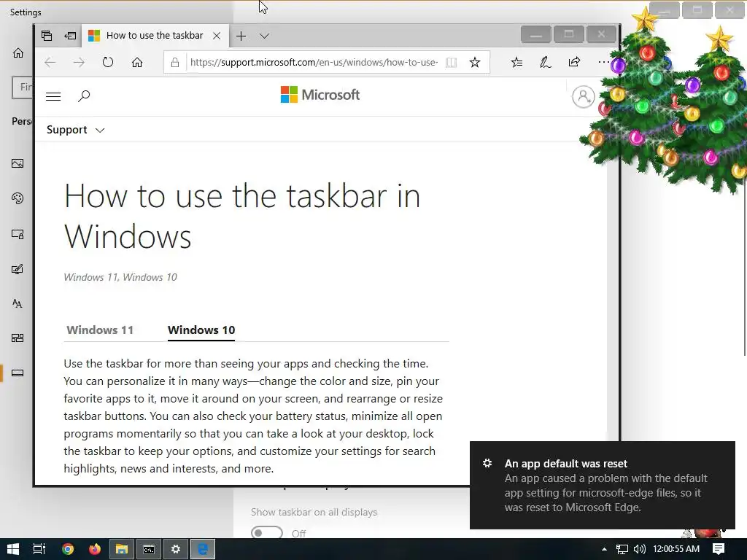Open Fonts settings in sidebar
Viewport: 747px width, 560px height.
coord(18,303)
